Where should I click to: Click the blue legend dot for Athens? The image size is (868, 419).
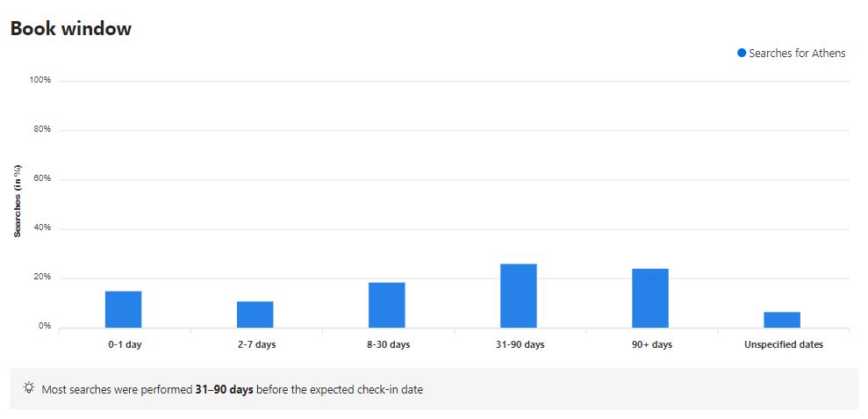[742, 54]
